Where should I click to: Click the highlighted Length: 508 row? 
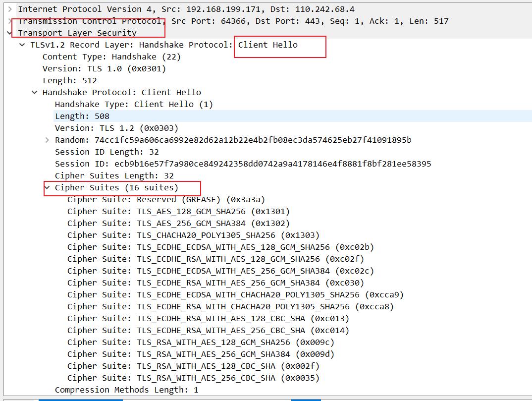[x=82, y=116]
